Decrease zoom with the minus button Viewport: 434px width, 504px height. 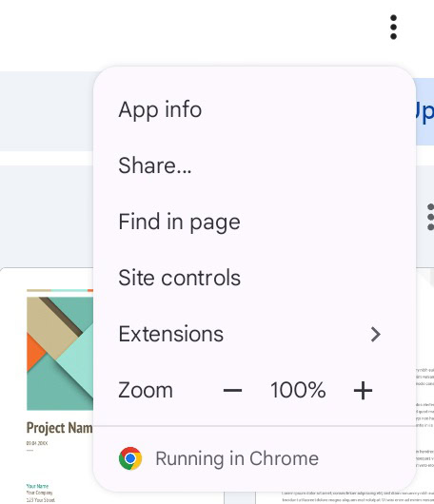[232, 391]
